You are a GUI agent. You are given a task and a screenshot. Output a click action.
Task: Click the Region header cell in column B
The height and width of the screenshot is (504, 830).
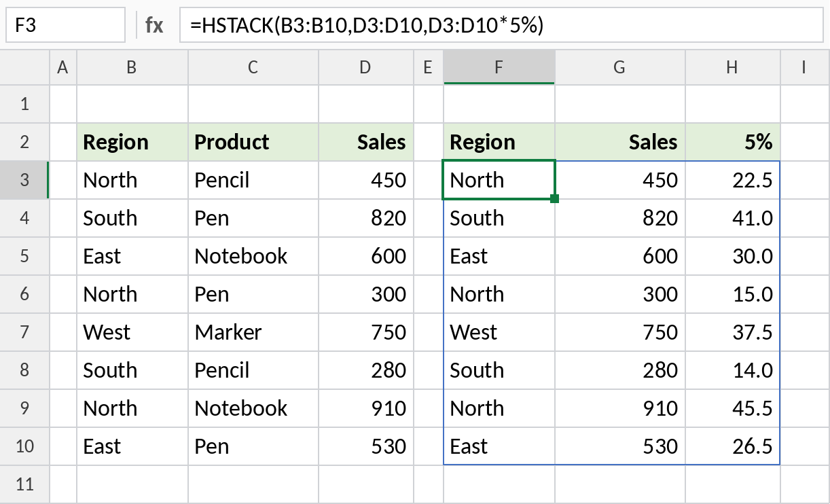click(132, 142)
